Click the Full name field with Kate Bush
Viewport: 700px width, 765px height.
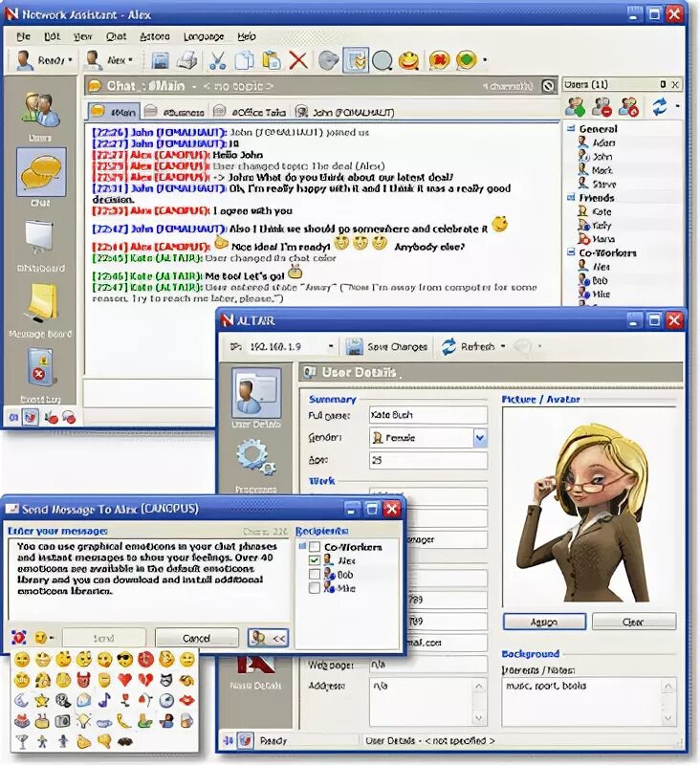coord(427,415)
